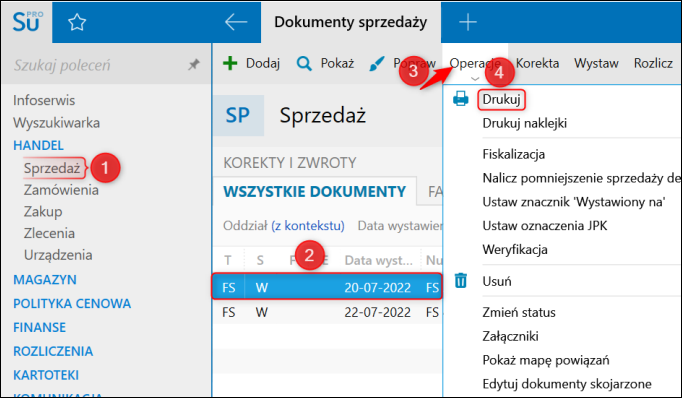Select Fiskalizacja in the menu
This screenshot has height=398, width=682.
[514, 154]
